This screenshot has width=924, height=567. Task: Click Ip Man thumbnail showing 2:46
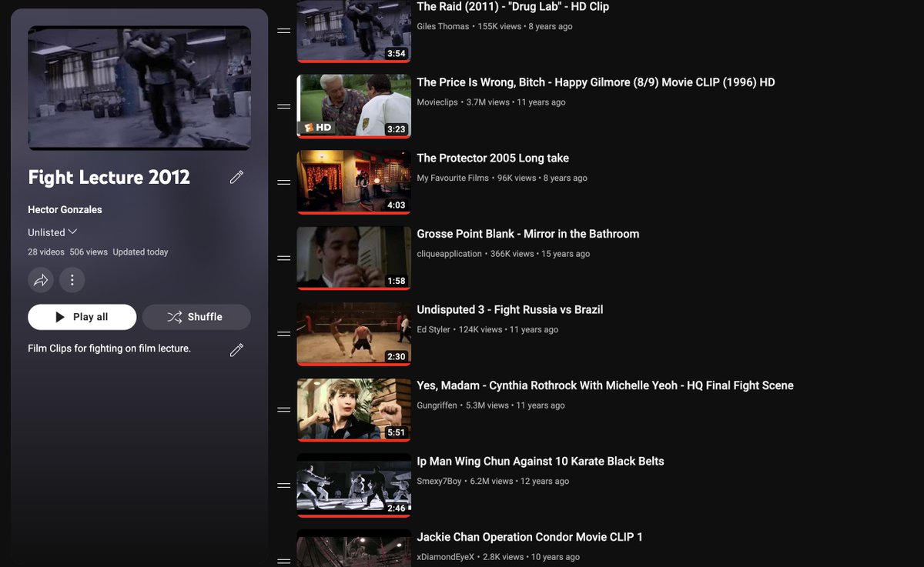pos(354,485)
